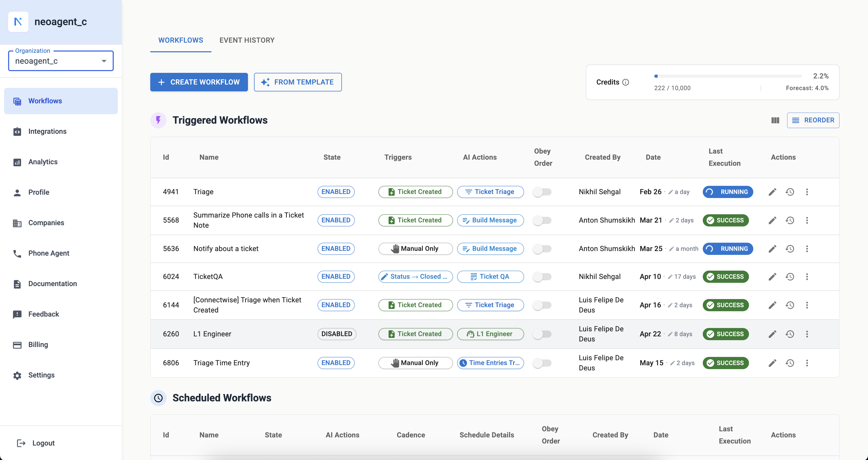Toggle Obey Order for Summarize Phone calls
Image resolution: width=868 pixels, height=460 pixels.
[x=542, y=220]
